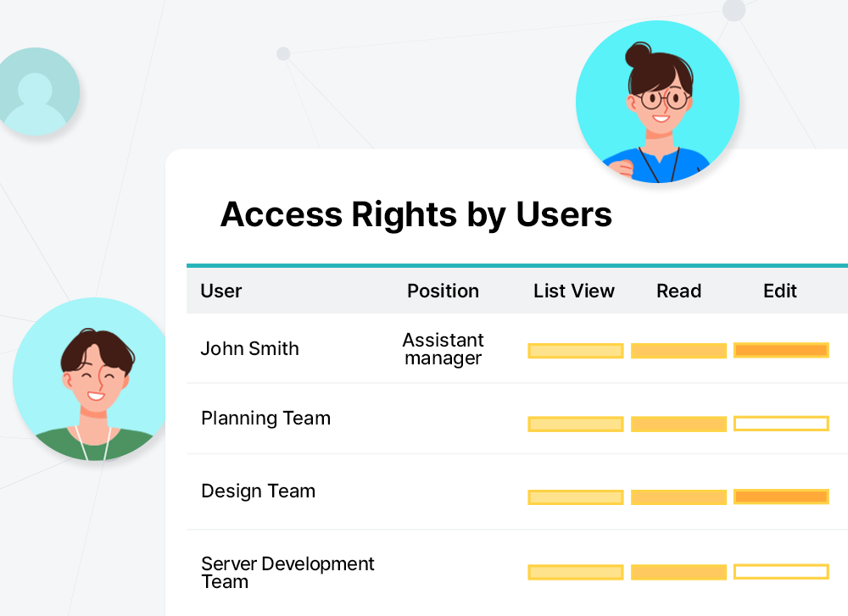Toggle John Smith's Edit permission bar
Screen dimensions: 848x616
pyautogui.click(x=781, y=350)
